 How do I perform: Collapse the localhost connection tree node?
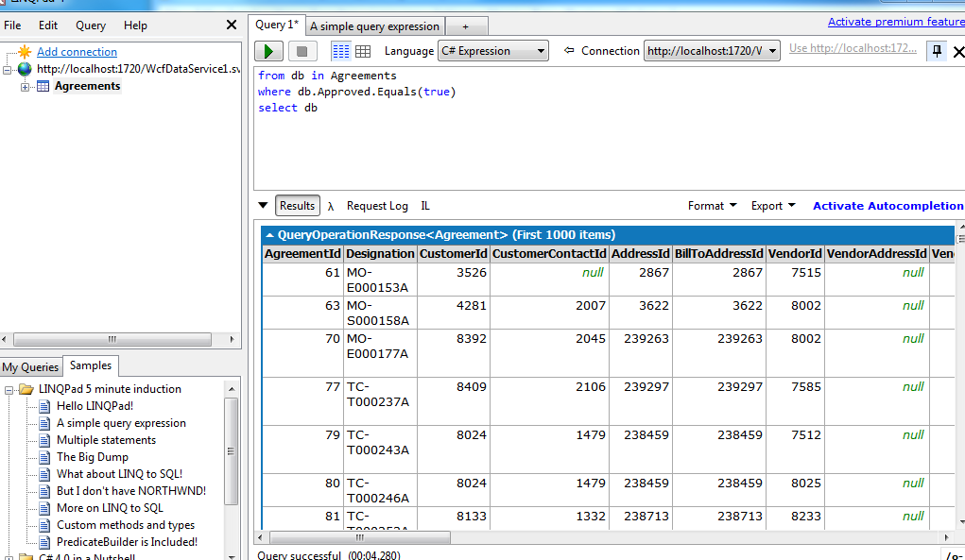(x=8, y=70)
